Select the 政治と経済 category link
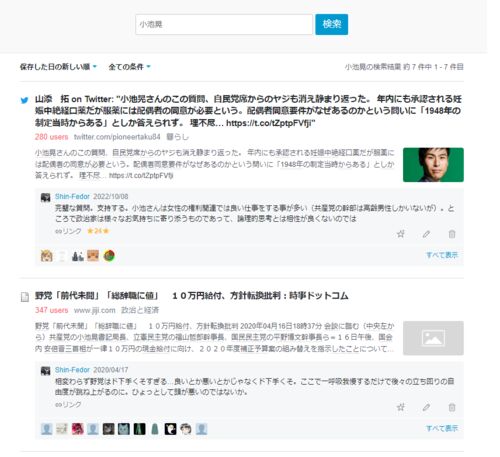Viewport: 500px width, 457px height. point(140,310)
